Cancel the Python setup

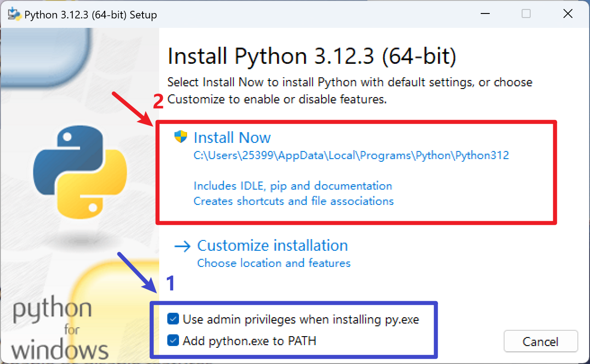pos(541,342)
